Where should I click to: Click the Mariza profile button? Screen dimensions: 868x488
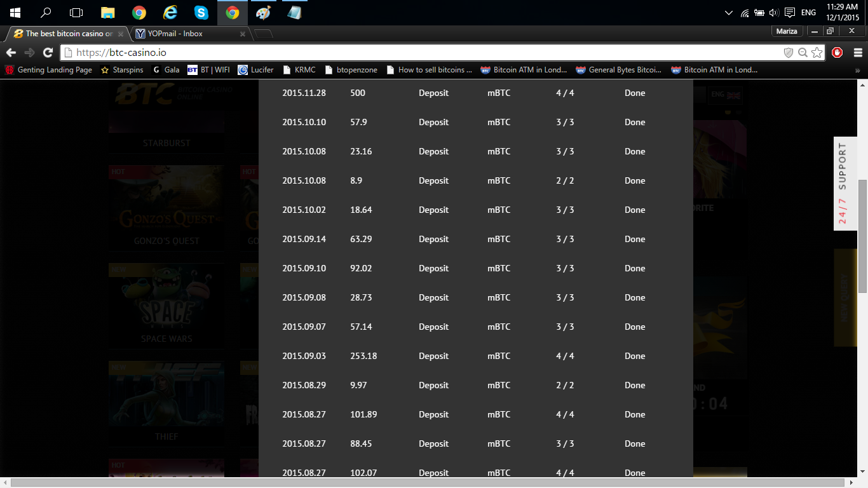(x=787, y=31)
